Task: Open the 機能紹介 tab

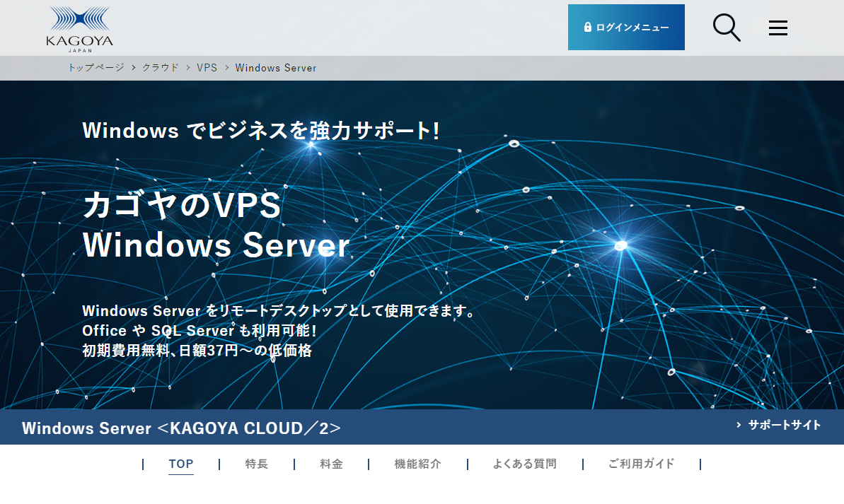Action: [x=417, y=464]
